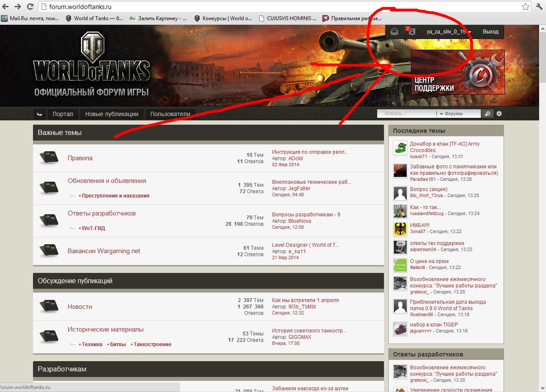
Task: Reload the page with refresh icon
Action: pyautogui.click(x=30, y=6)
